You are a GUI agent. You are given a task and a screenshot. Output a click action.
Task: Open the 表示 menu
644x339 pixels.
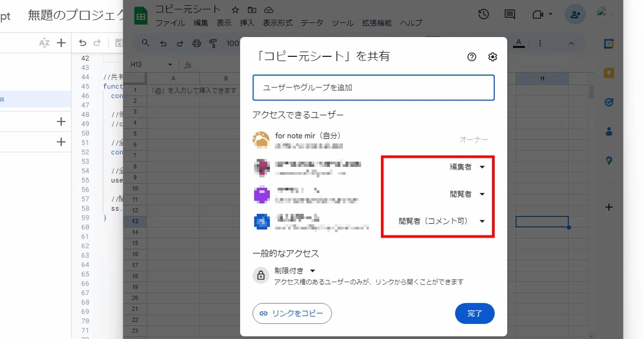point(224,23)
